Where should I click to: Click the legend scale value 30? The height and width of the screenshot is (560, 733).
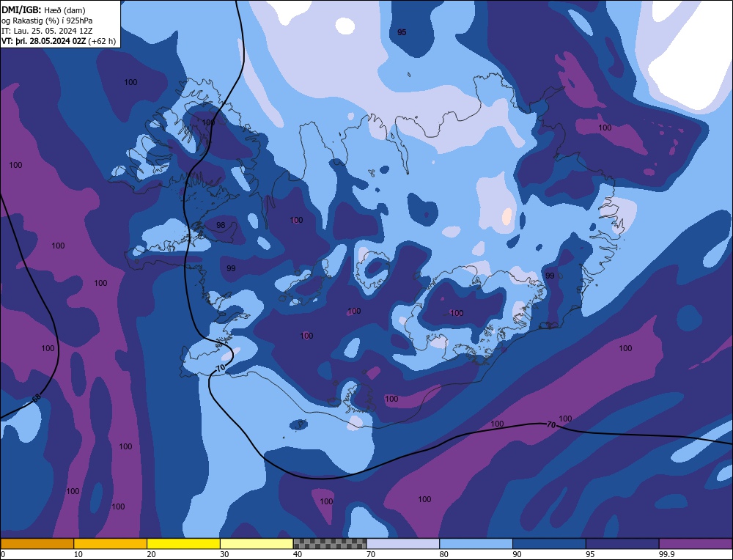click(x=224, y=555)
